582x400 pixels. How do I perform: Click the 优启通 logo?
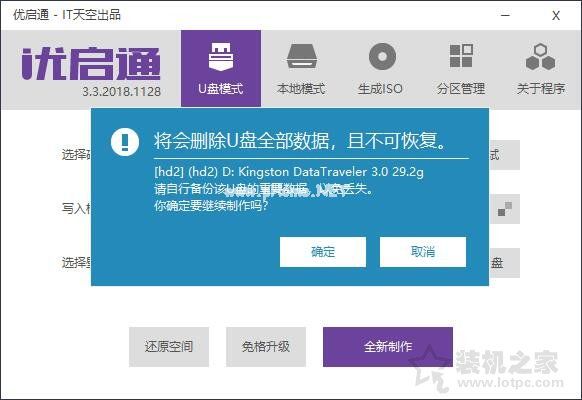(91, 63)
